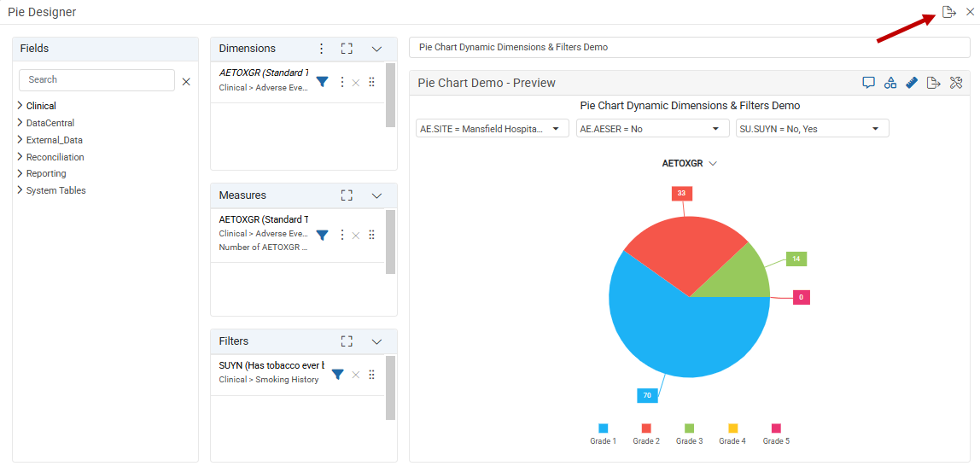Remove the AETOXGR measure with the X
This screenshot has width=980, height=466.
[356, 235]
